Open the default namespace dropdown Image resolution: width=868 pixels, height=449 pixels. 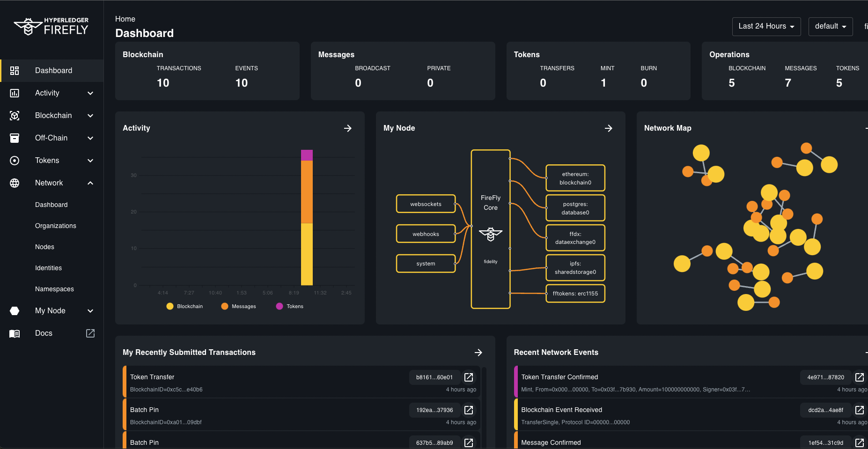click(831, 27)
